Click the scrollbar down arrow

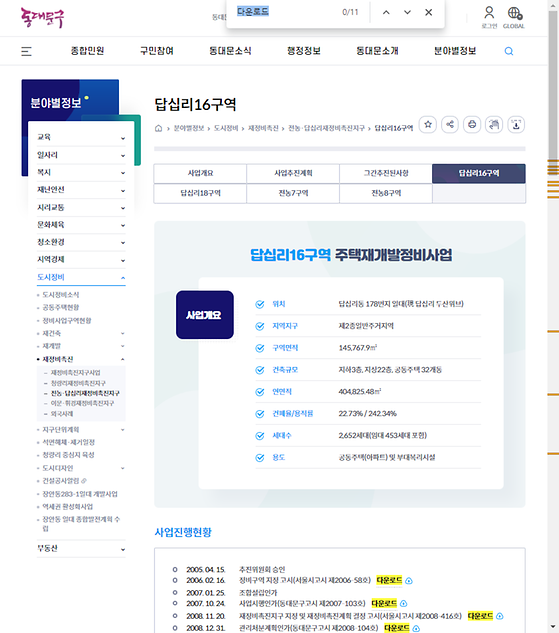click(553, 627)
